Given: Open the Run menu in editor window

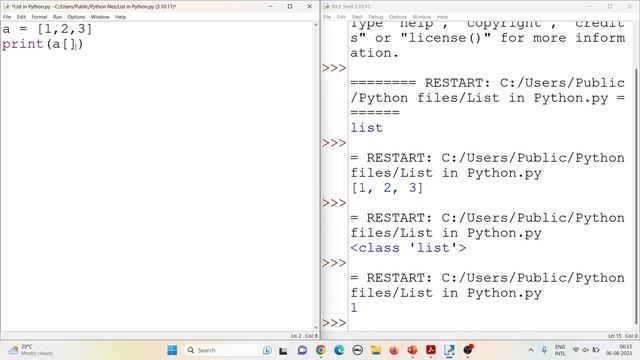Looking at the screenshot, I should (57, 17).
